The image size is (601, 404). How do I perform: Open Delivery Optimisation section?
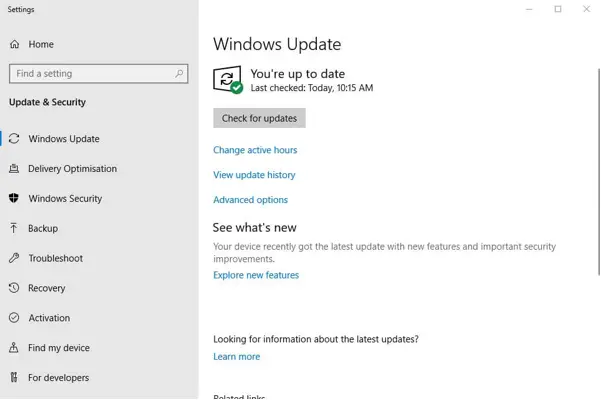coord(72,169)
